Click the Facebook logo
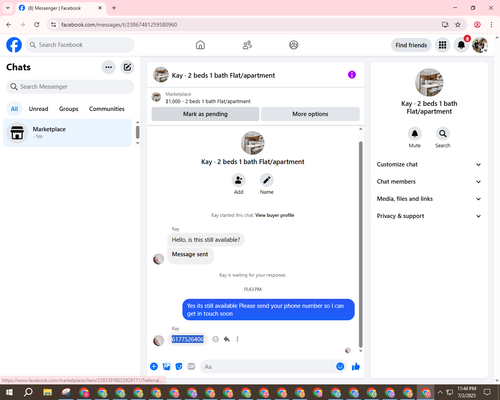 [x=14, y=45]
